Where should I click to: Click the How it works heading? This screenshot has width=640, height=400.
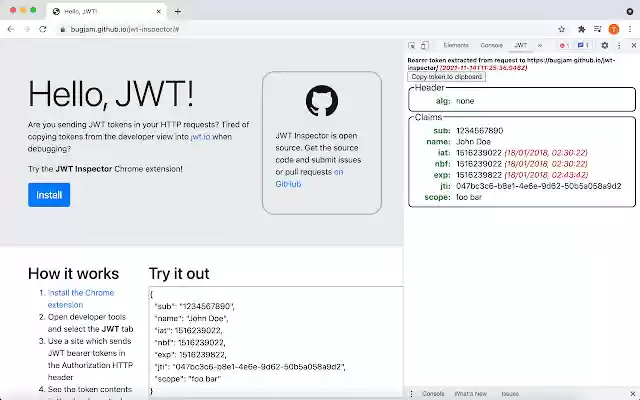73,273
